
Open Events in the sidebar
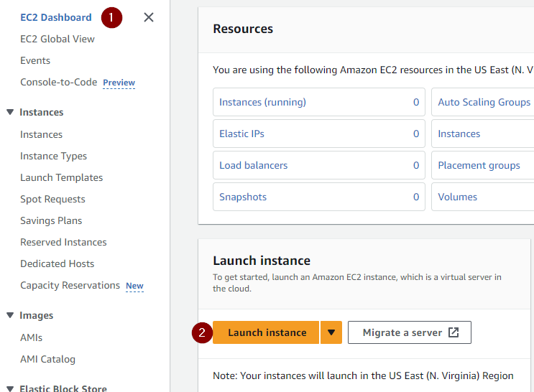click(x=35, y=60)
